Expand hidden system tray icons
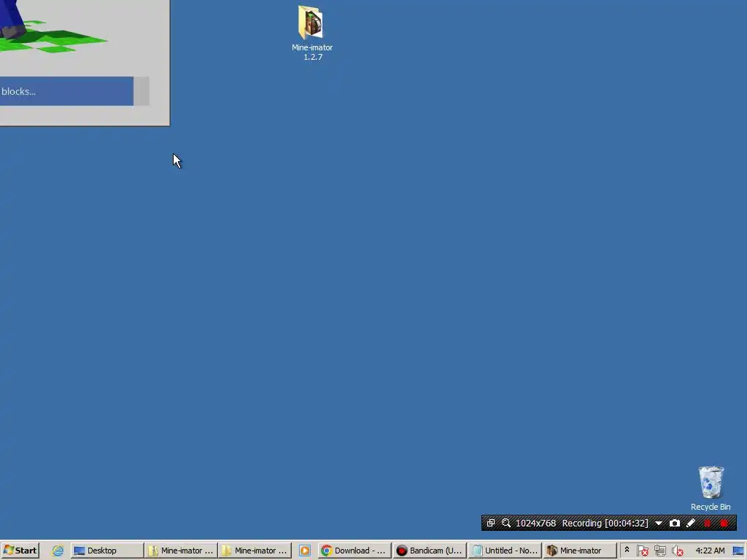Viewport: 747px width, 560px height. point(627,550)
